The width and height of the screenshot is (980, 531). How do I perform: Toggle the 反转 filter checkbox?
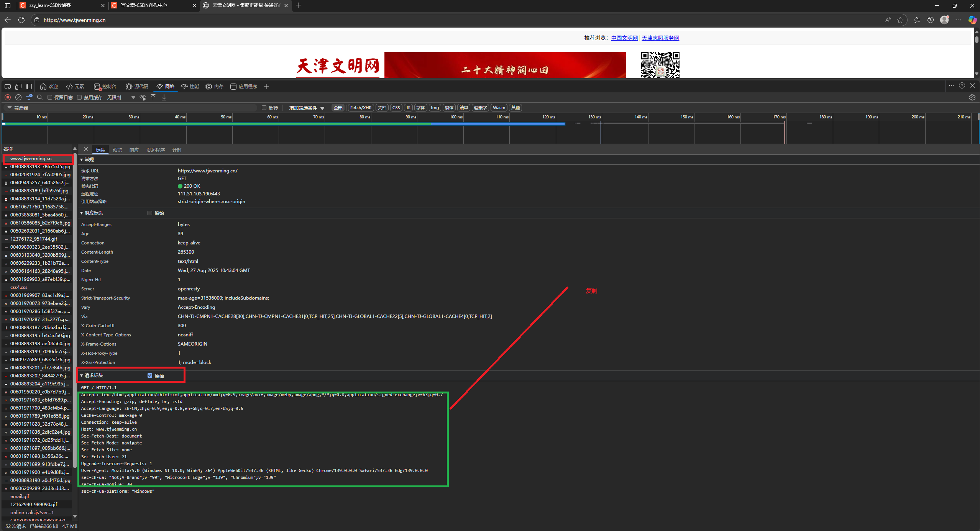click(x=264, y=108)
